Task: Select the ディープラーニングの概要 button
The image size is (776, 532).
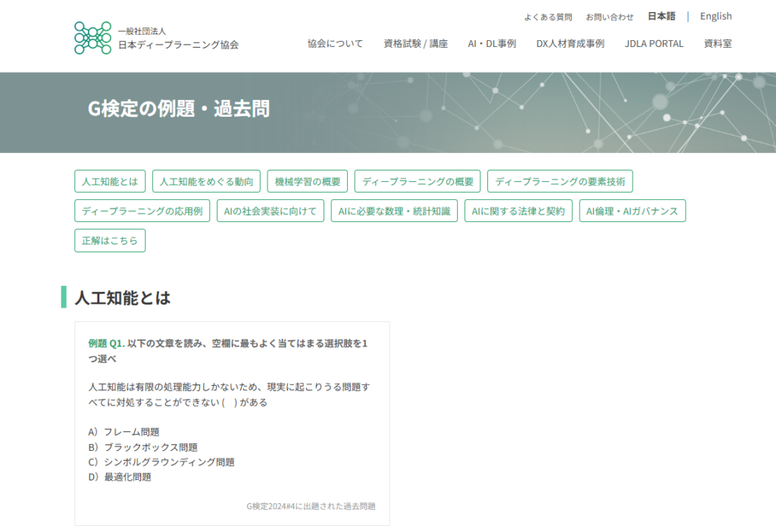Action: tap(418, 182)
